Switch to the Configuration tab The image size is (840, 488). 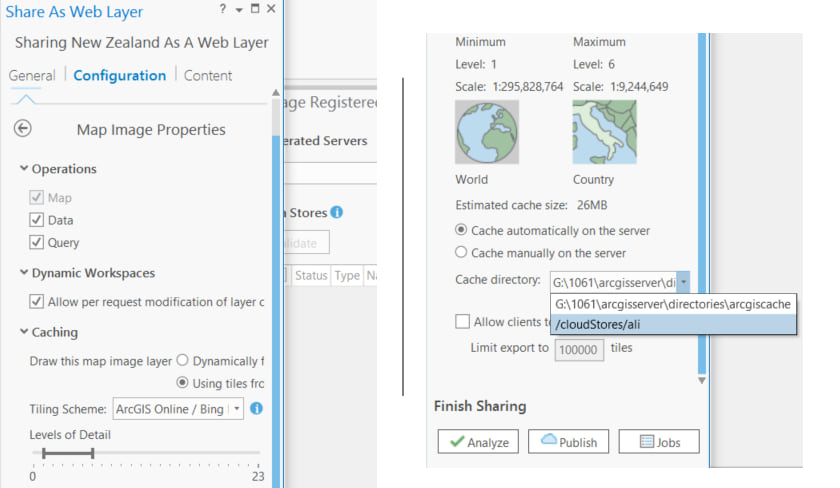click(119, 76)
